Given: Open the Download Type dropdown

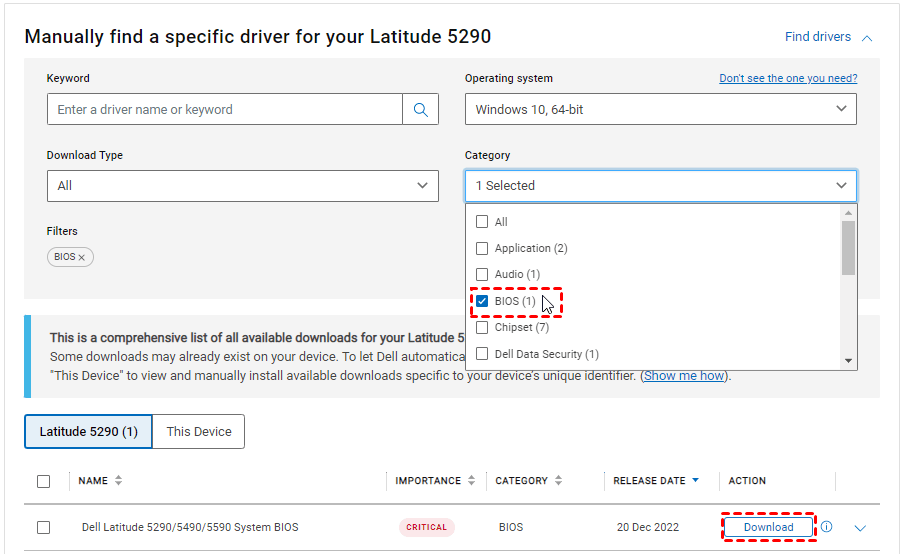Looking at the screenshot, I should (242, 186).
